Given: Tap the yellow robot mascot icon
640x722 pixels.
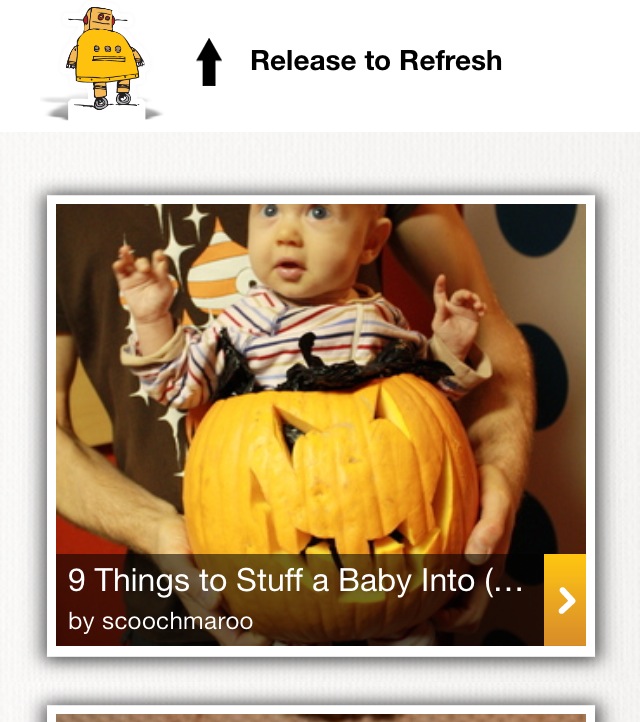Looking at the screenshot, I should [105, 59].
